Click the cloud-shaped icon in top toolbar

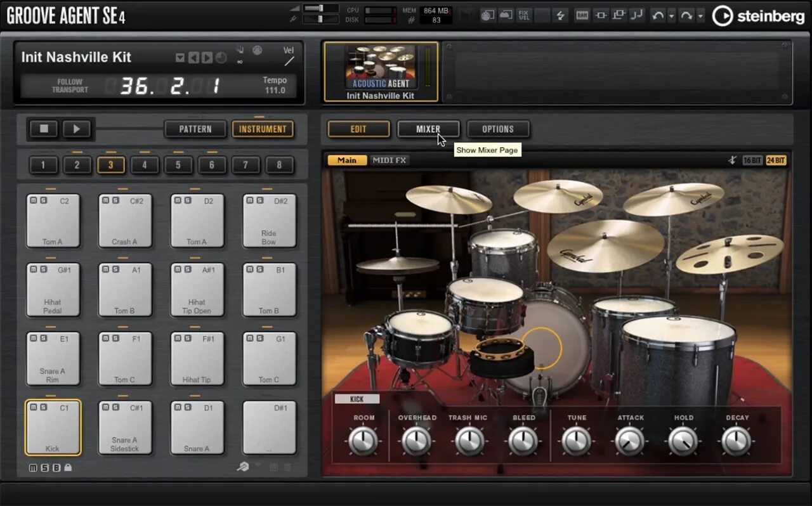coord(505,16)
